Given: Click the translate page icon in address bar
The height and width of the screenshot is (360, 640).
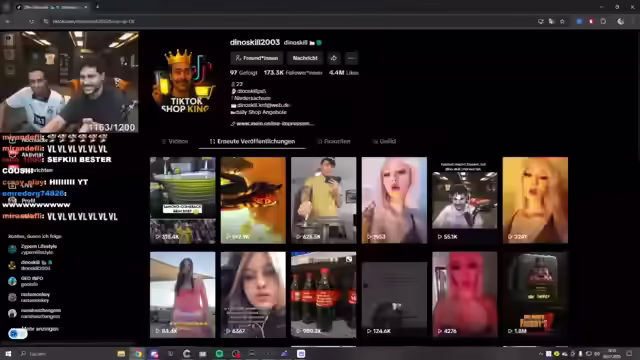Looking at the screenshot, I should (x=551, y=21).
